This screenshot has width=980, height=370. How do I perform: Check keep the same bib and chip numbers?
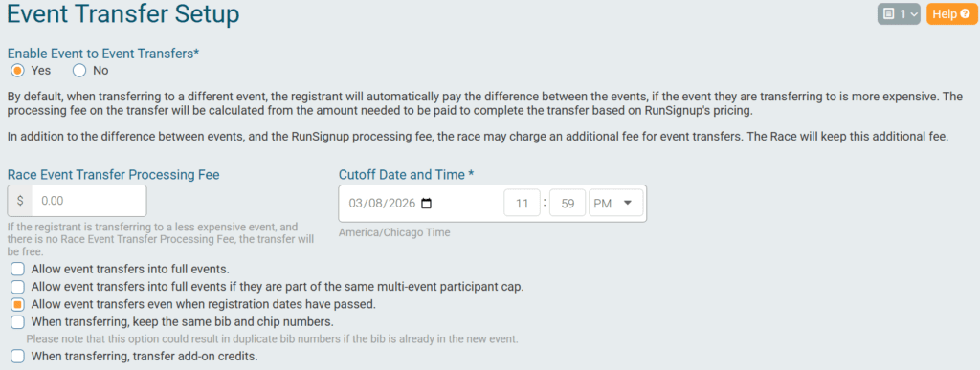point(17,322)
